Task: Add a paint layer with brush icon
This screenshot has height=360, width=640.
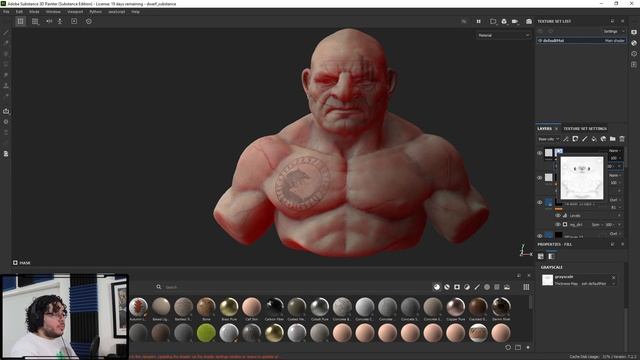Action: (585, 139)
